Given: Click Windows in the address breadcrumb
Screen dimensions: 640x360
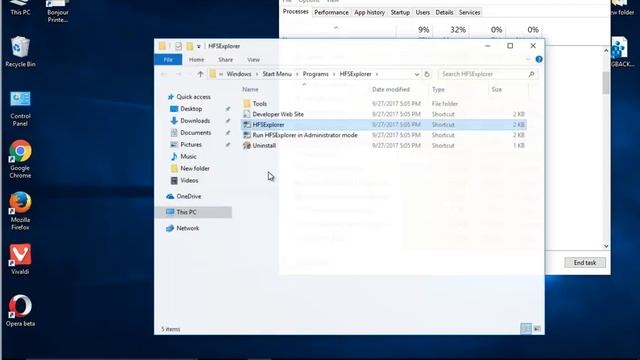Looking at the screenshot, I should pos(239,74).
